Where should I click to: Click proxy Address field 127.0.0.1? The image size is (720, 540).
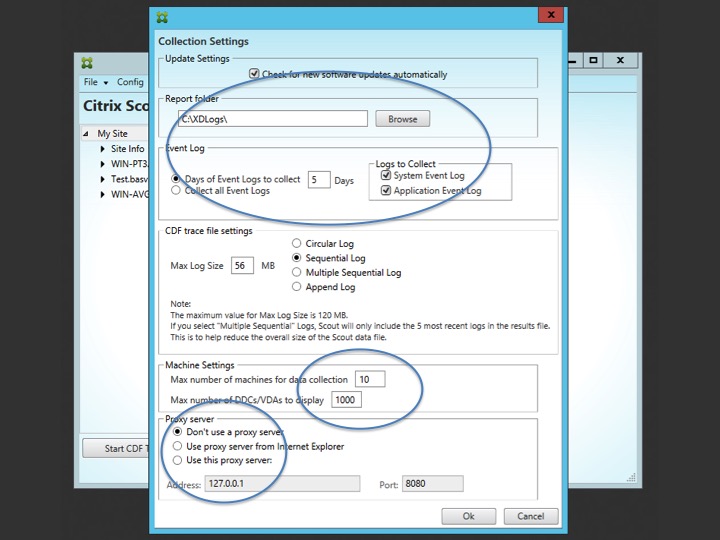(x=282, y=484)
